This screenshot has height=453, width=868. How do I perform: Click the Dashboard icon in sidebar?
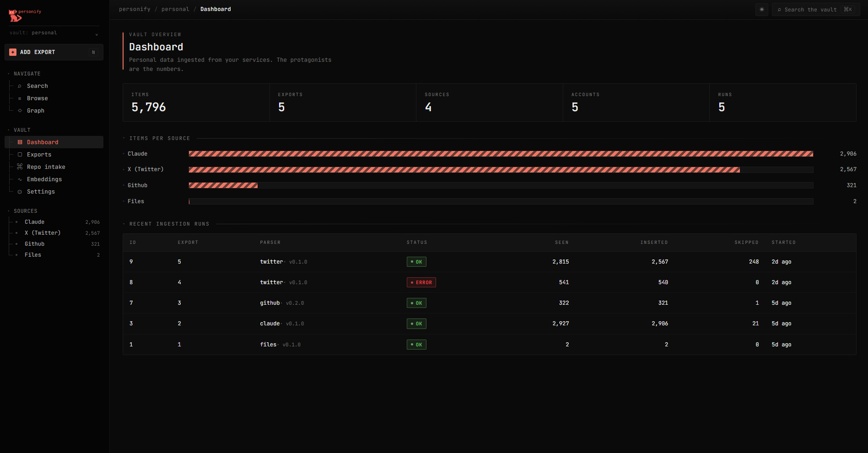pyautogui.click(x=20, y=142)
